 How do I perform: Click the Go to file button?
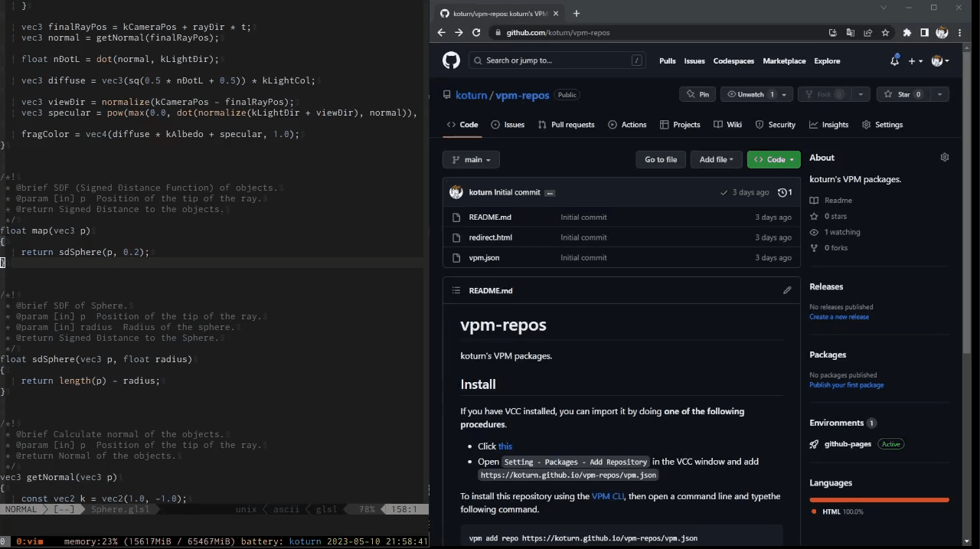(661, 159)
